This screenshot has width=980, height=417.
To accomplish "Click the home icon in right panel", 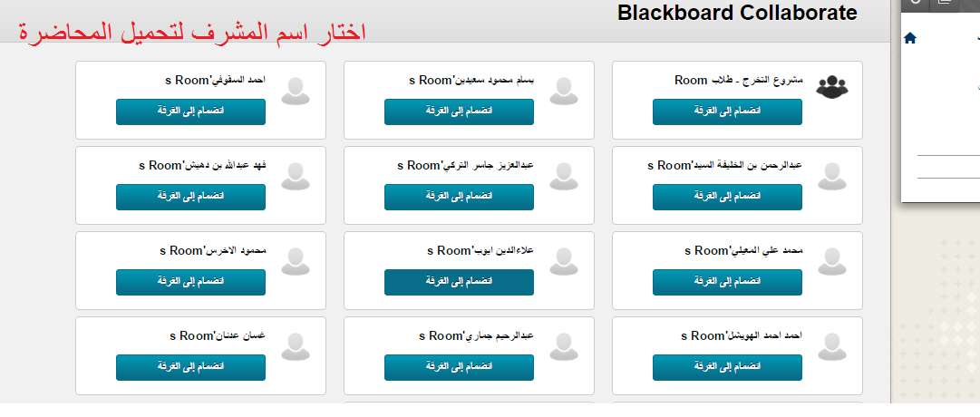I will click(910, 39).
